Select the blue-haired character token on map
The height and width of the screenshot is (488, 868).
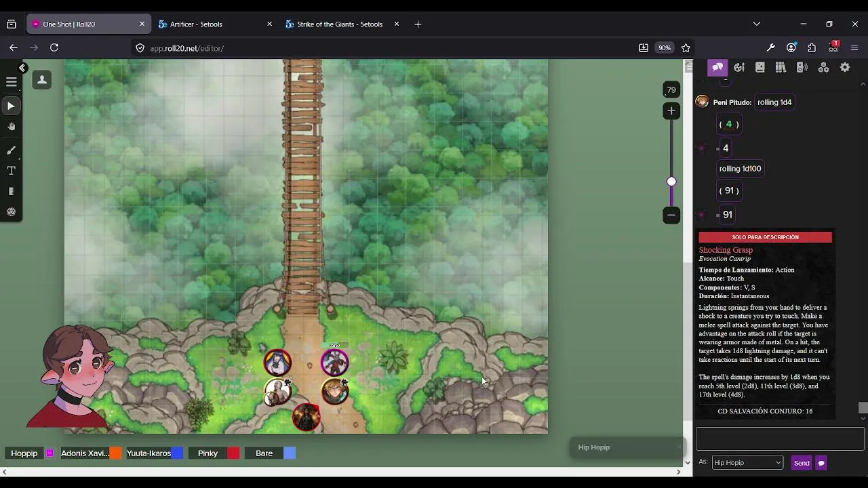point(277,363)
